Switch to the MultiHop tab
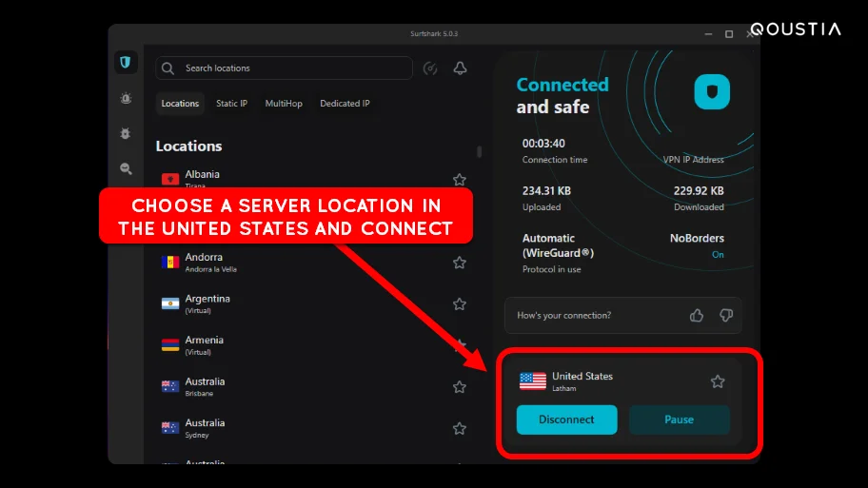Screen dimensions: 868x488 pos(284,104)
